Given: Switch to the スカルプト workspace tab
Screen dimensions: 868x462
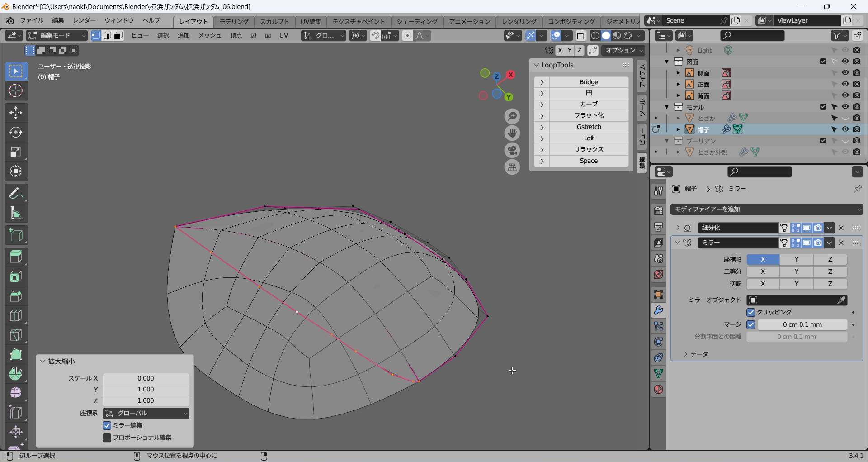Looking at the screenshot, I should click(x=274, y=21).
